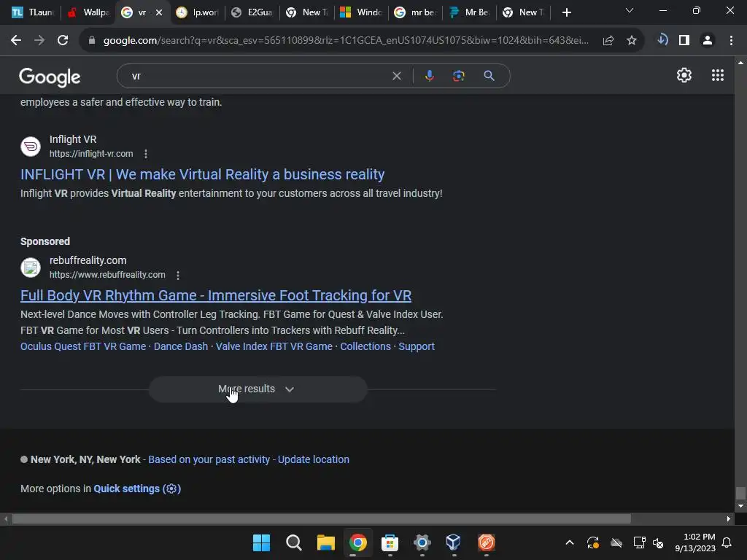747x560 pixels.
Task: Switch to the TLauncher tab
Action: tap(33, 12)
